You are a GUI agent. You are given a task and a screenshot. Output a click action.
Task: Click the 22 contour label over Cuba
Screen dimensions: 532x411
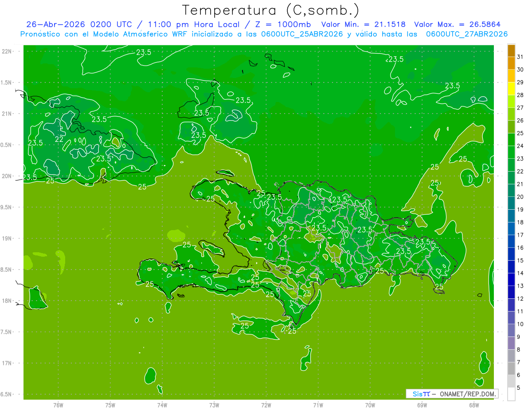point(59,139)
